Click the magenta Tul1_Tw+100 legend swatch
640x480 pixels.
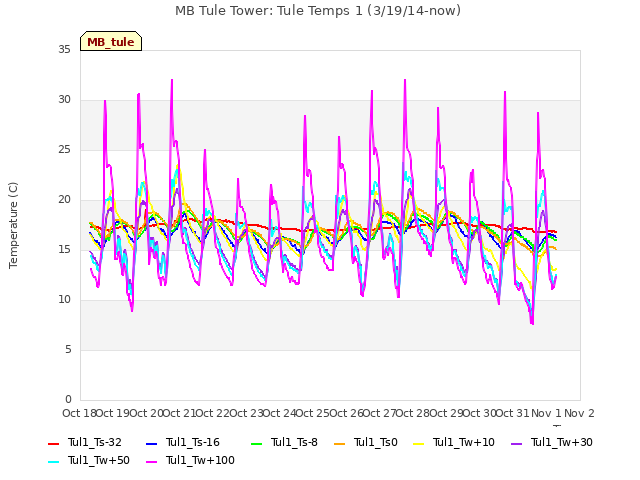(151, 461)
